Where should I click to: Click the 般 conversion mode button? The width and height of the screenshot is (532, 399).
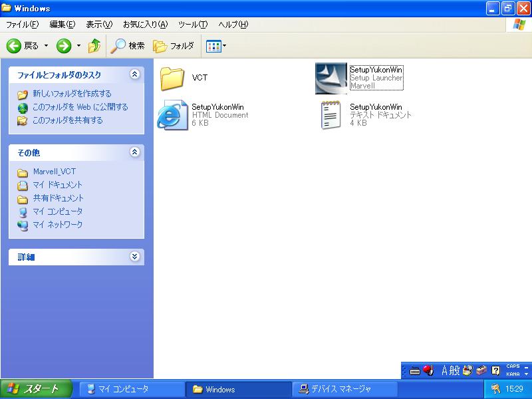tap(455, 370)
